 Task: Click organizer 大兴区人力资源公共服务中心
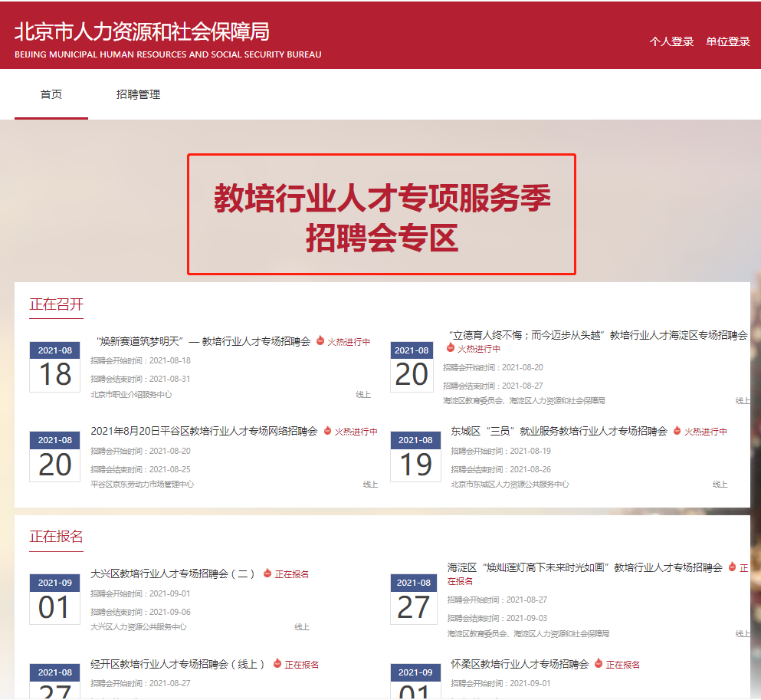pyautogui.click(x=138, y=626)
